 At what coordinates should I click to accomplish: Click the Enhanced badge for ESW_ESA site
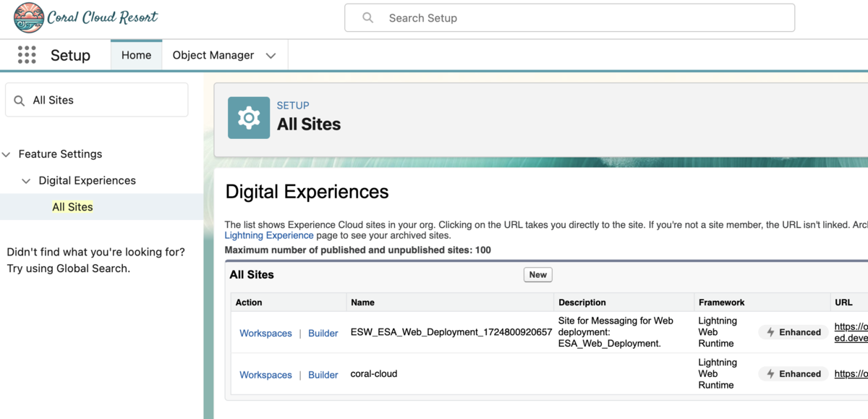click(794, 332)
